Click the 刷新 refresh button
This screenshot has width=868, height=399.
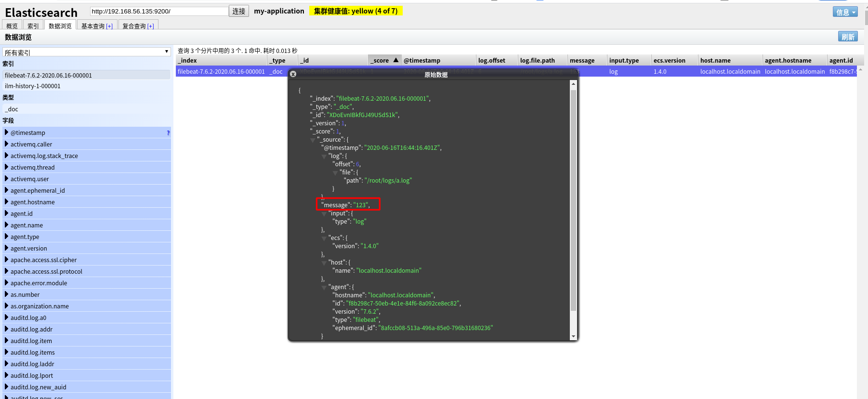[848, 37]
